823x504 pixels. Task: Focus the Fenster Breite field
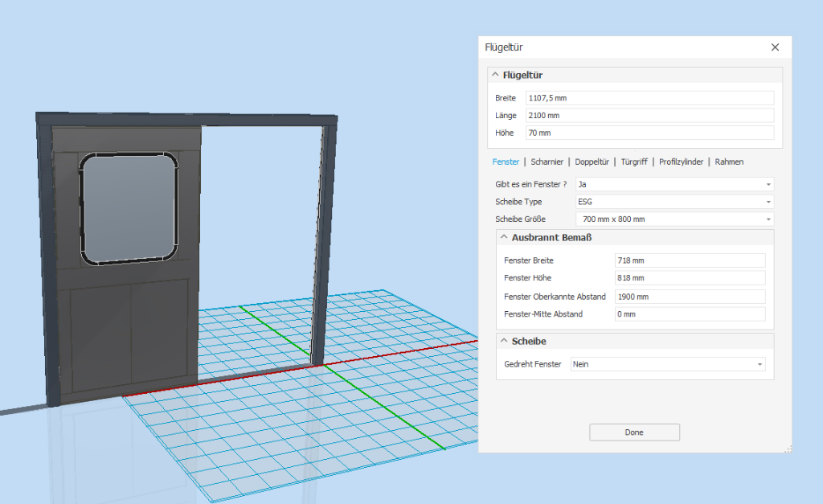coord(690,260)
